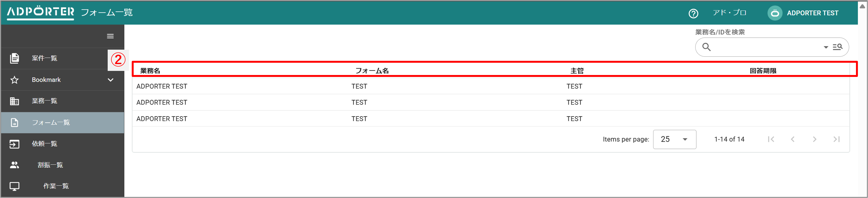Screen dimensions: 868x198
Task: Open the アド・プロ menu item
Action: [730, 13]
